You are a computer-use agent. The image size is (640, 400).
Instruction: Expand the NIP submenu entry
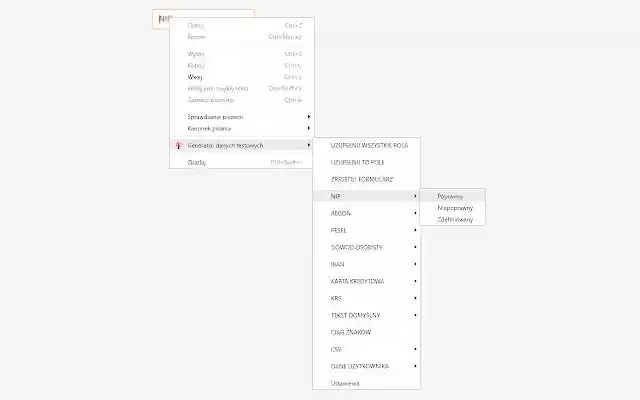click(367, 196)
